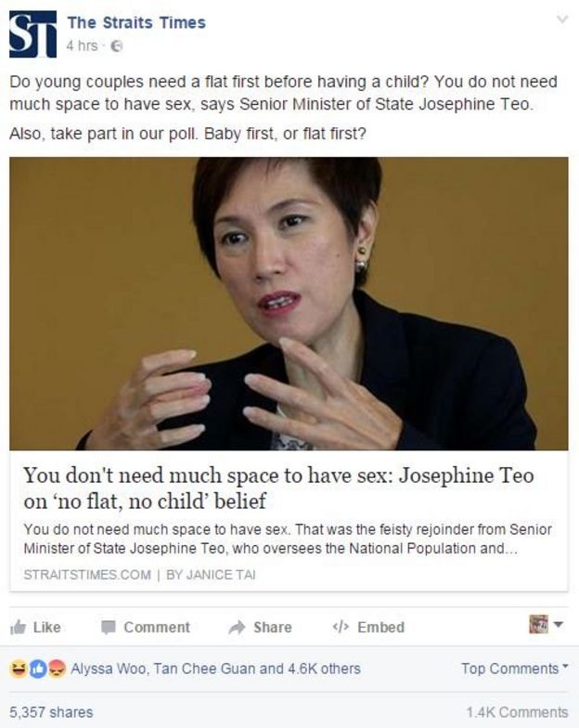This screenshot has height=728, width=579.
Task: Click the laughing Haha reaction emoji
Action: (x=19, y=669)
